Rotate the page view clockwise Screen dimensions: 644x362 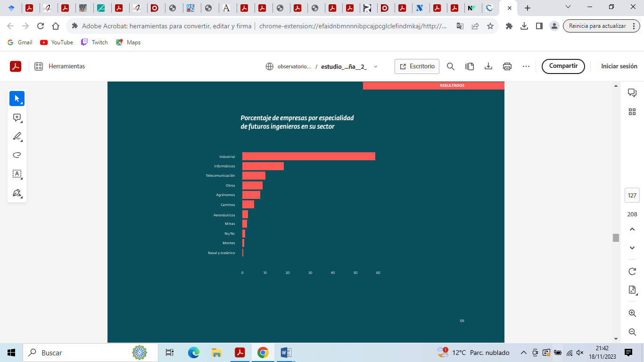(x=632, y=271)
